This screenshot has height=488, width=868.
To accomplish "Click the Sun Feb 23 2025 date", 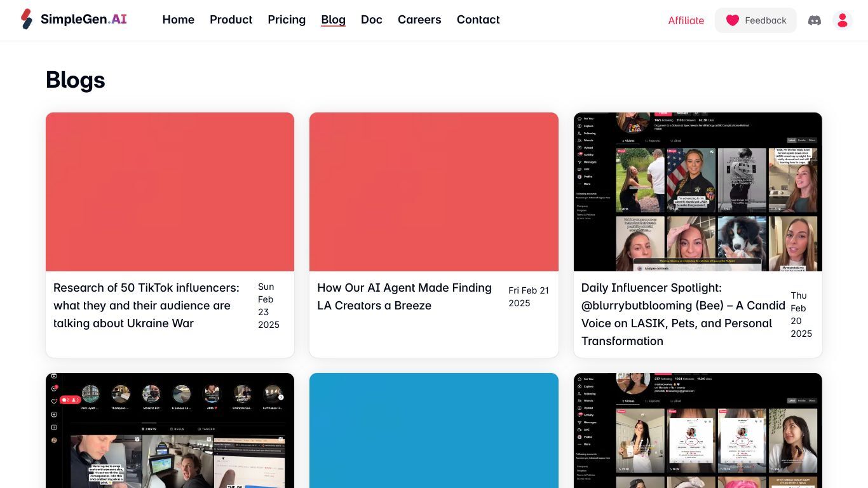I will [x=269, y=306].
